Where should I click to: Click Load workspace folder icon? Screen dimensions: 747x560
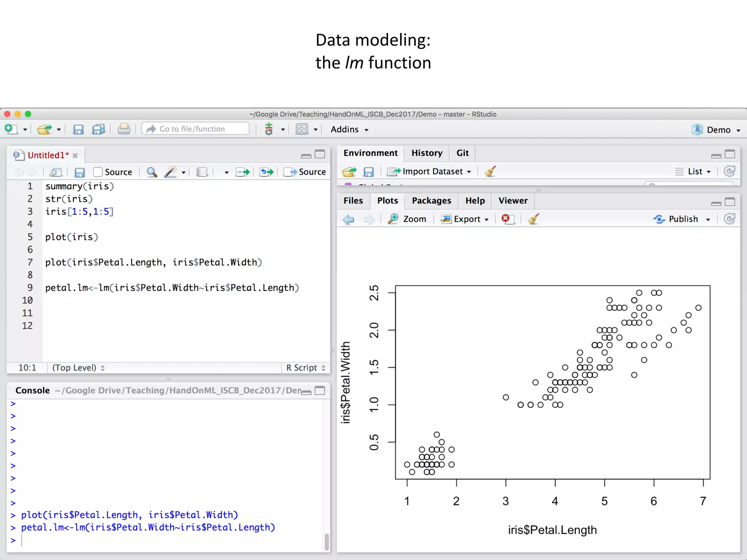349,171
